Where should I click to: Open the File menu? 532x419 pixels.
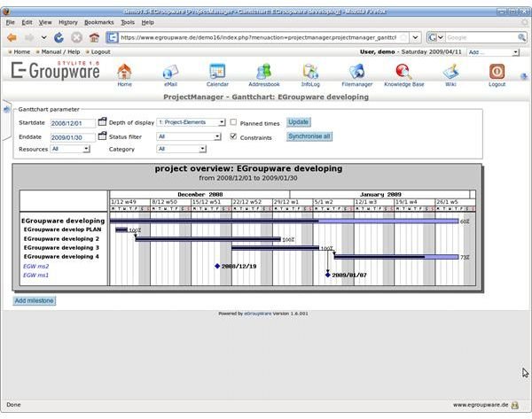(x=10, y=22)
